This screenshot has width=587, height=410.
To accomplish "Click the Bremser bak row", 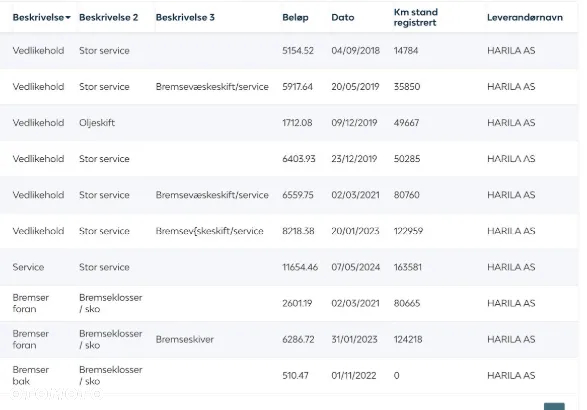I will tap(289, 376).
